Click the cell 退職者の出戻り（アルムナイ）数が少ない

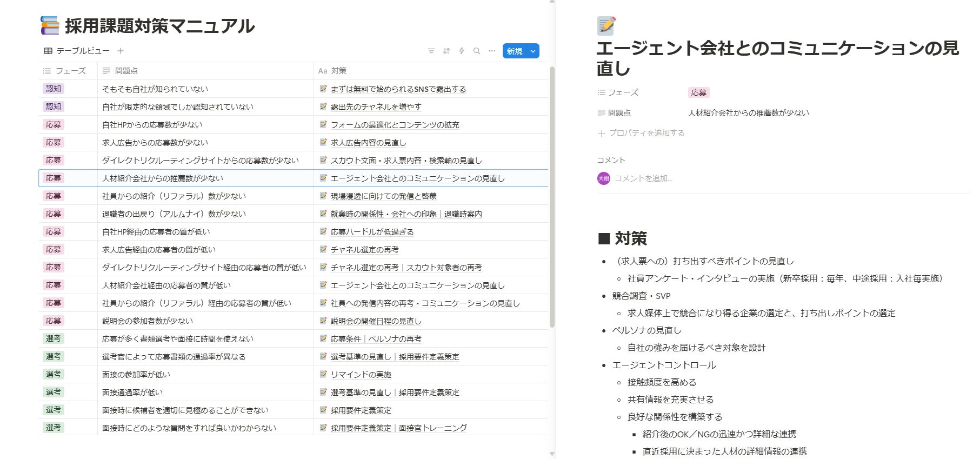click(205, 214)
